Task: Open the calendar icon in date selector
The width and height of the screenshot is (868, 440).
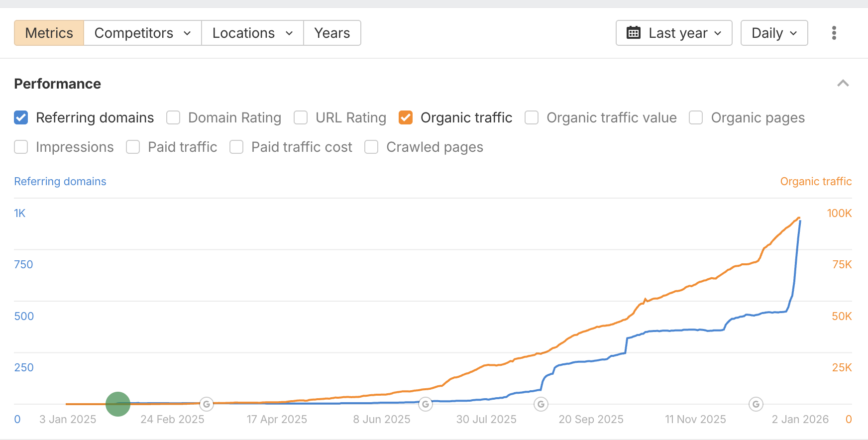Action: tap(633, 33)
